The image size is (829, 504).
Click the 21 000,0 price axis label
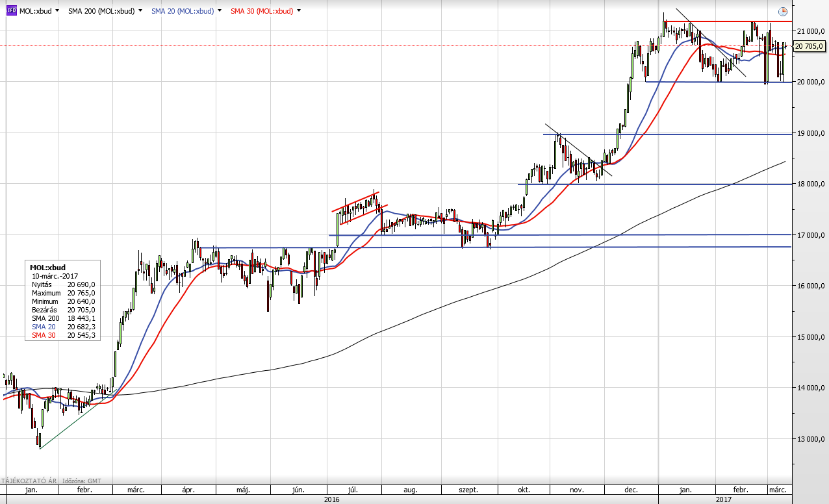810,31
